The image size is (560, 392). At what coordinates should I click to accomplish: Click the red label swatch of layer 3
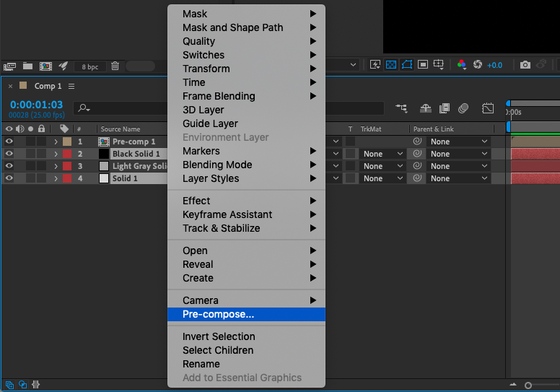point(67,166)
